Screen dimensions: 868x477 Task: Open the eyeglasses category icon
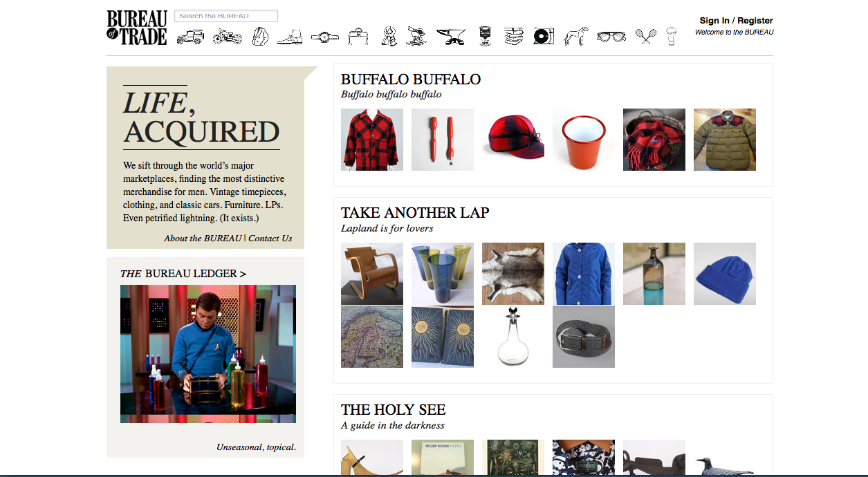(x=611, y=37)
